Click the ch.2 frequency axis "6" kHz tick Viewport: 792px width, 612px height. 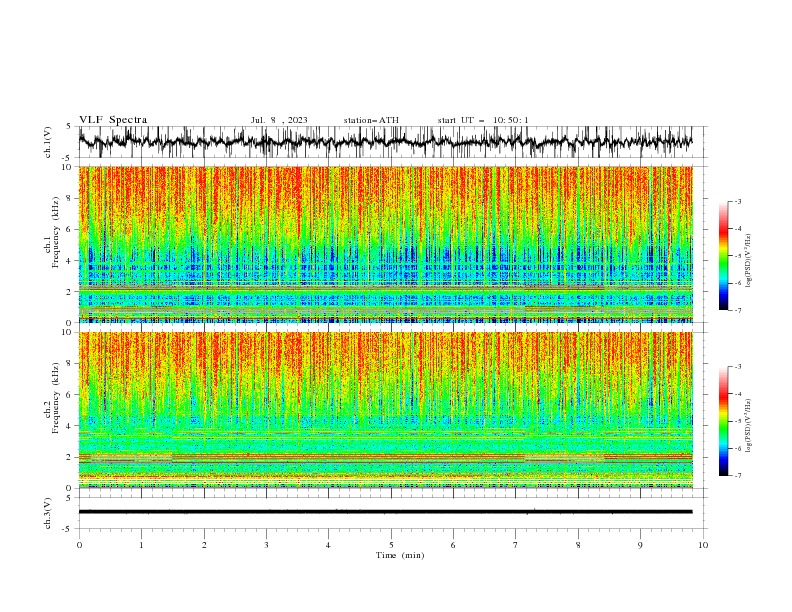(x=70, y=395)
